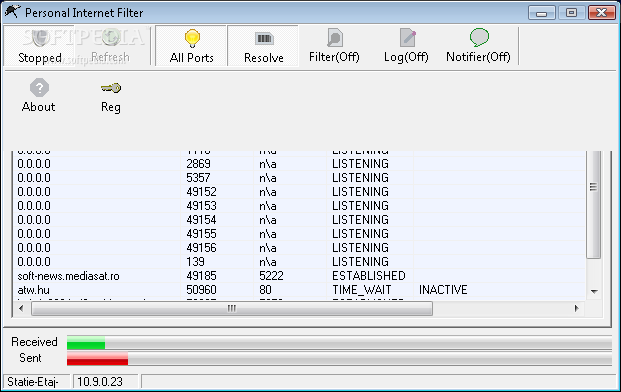Select the row with port 49155
The height and width of the screenshot is (392, 621).
click(x=300, y=234)
